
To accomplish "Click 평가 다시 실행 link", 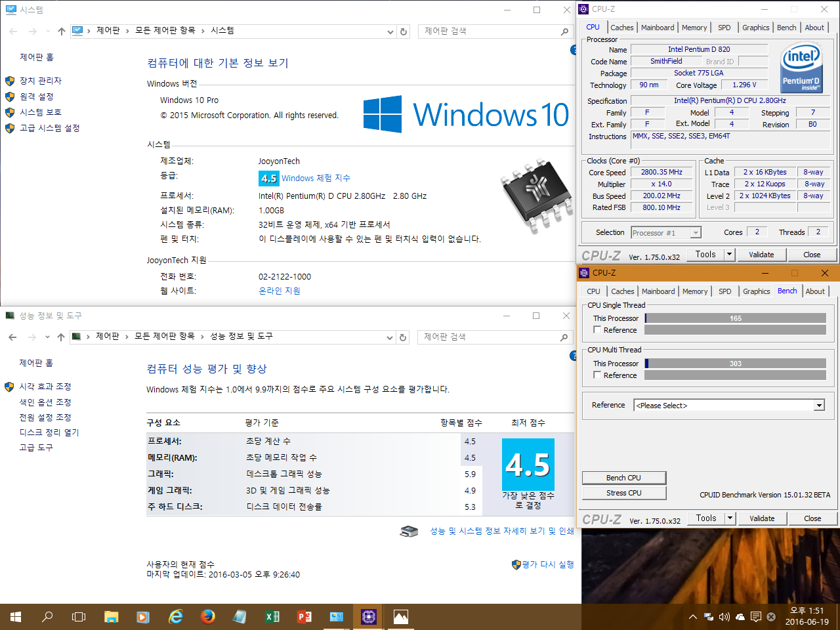I will (548, 564).
